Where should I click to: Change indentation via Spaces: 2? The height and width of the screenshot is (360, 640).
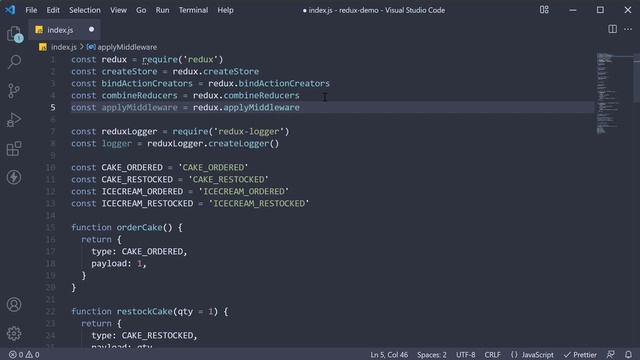tap(432, 354)
